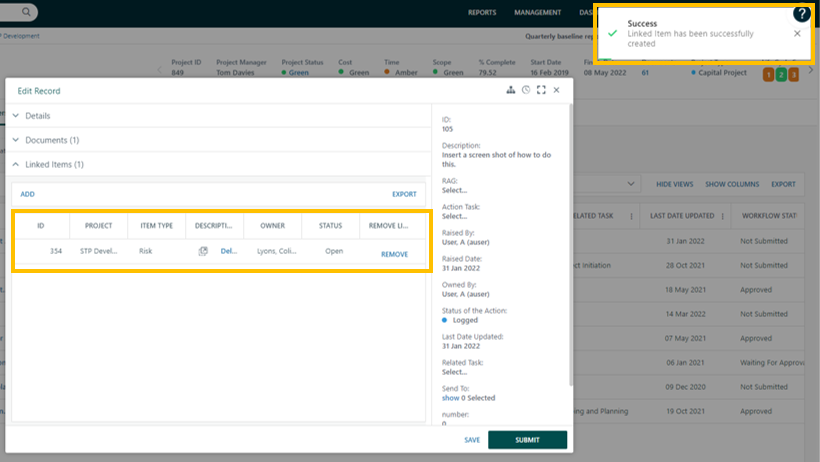The image size is (820, 462).
Task: Open the Management menu
Action: [537, 12]
